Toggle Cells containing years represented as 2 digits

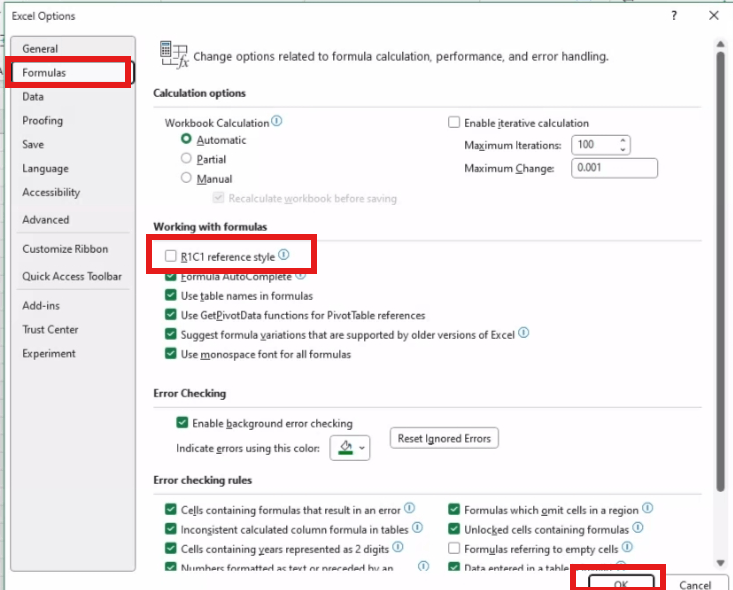[x=171, y=548]
